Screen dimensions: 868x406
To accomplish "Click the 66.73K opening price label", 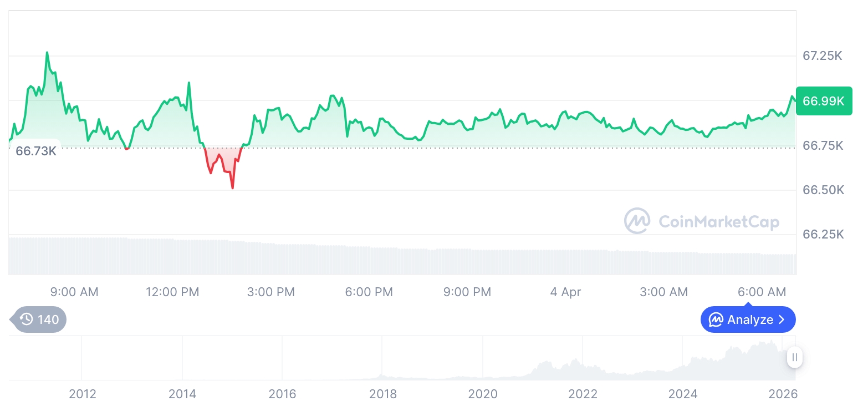I will 35,151.
